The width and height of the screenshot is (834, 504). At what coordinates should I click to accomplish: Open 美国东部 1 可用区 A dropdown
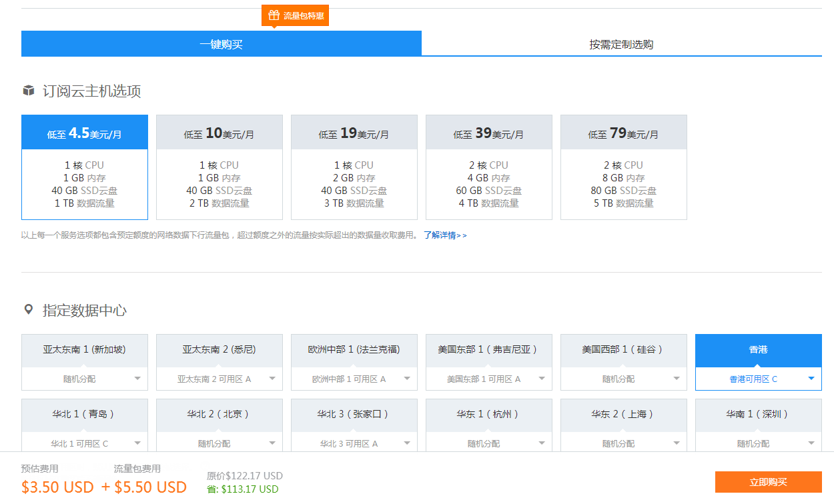pos(489,379)
